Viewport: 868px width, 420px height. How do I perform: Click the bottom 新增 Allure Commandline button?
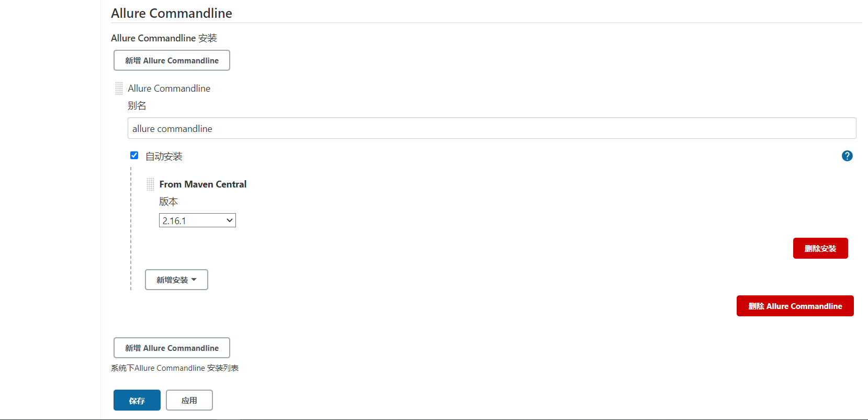tap(172, 348)
